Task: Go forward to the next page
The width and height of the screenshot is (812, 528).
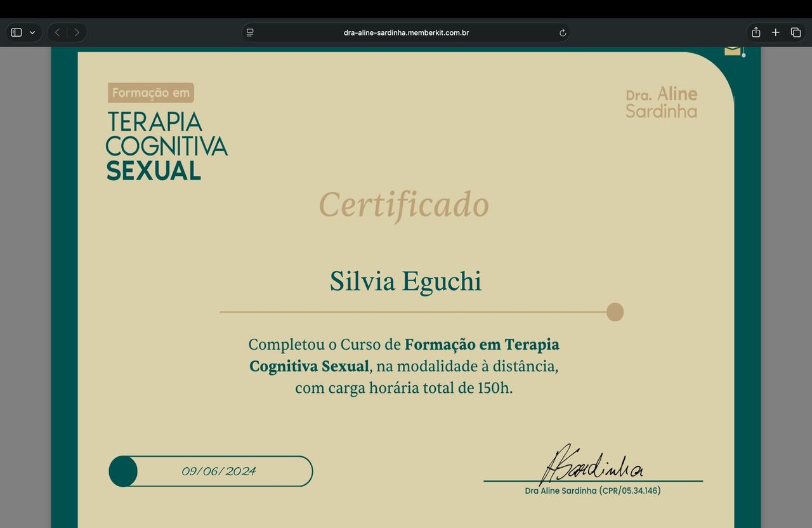Action: pos(77,32)
